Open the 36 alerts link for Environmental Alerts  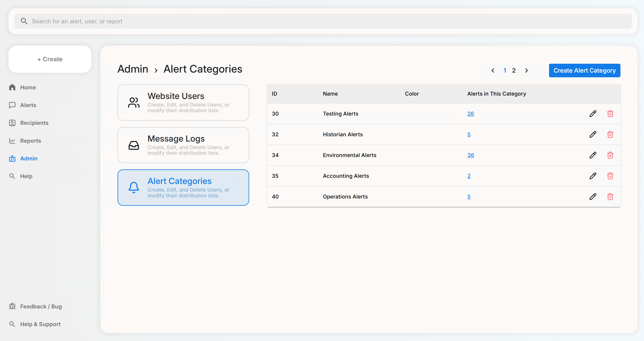pos(470,155)
